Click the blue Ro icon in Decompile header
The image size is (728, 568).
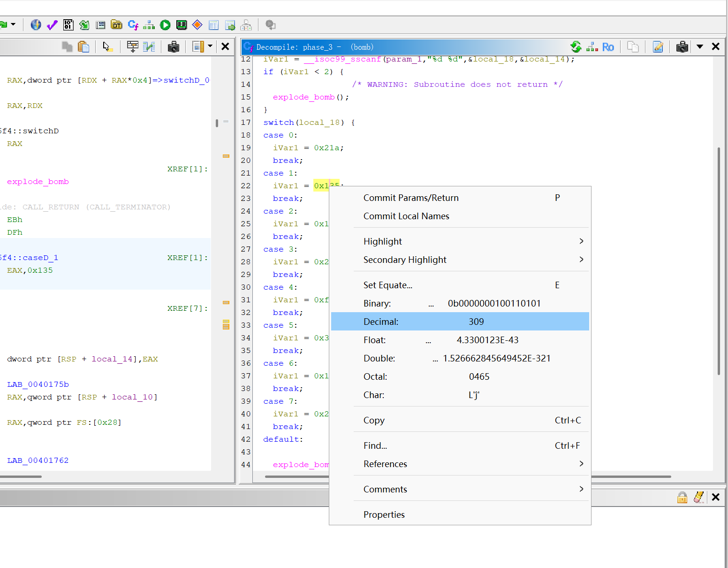[608, 47]
